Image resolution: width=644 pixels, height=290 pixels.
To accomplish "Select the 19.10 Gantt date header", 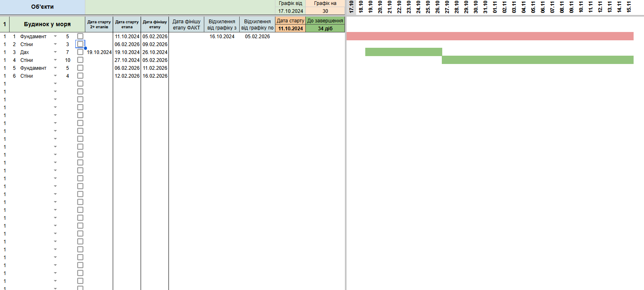I will (370, 7).
